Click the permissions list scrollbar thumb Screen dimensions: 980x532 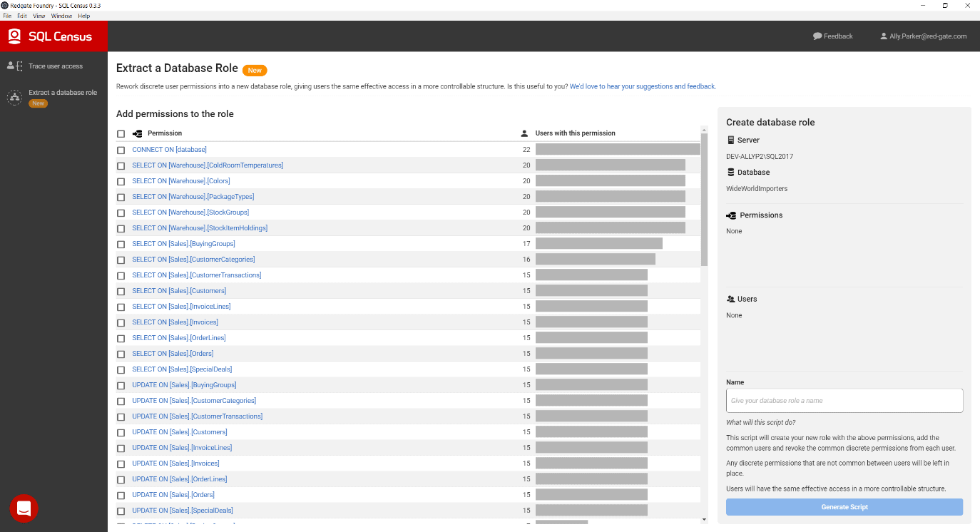(x=705, y=199)
